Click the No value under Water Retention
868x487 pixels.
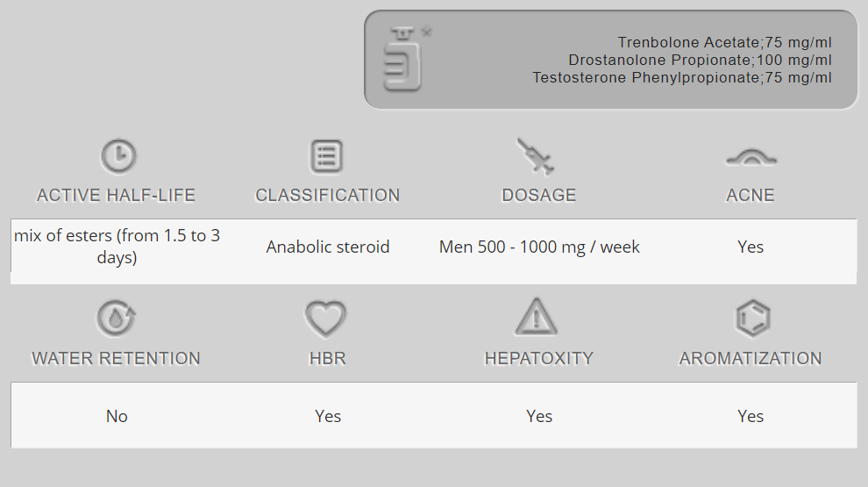tap(117, 416)
